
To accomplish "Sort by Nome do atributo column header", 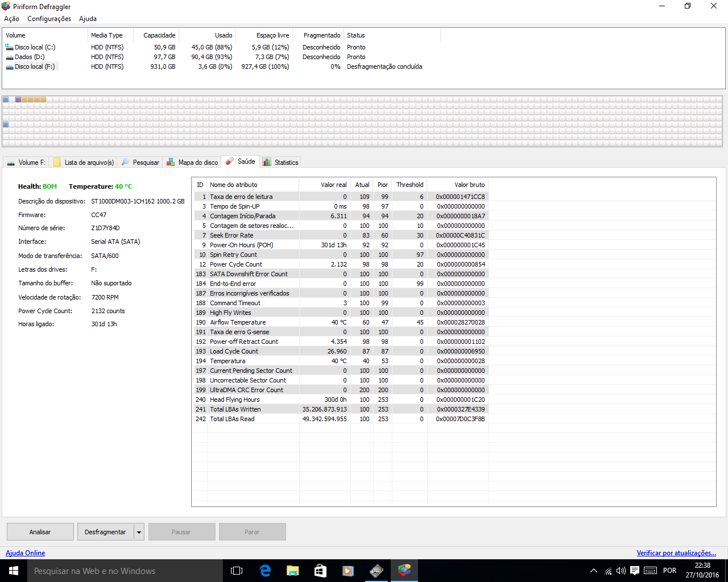I will point(253,185).
